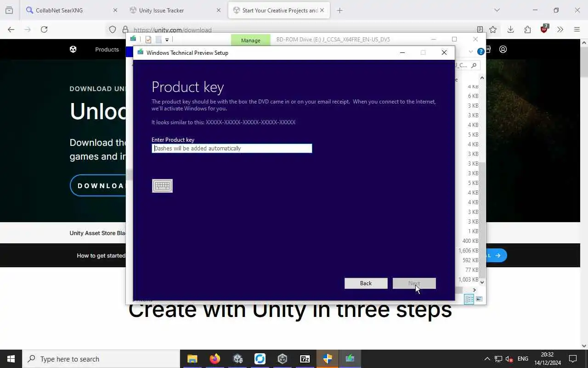
Task: Close the Start Your Creative Projects tab
Action: click(322, 10)
